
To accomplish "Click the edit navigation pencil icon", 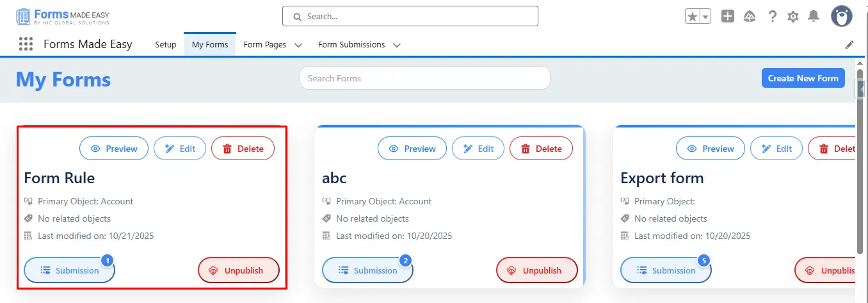I will pyautogui.click(x=849, y=45).
